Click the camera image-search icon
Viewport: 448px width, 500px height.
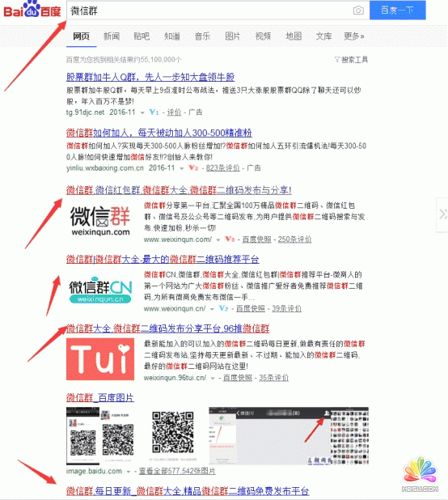tap(358, 11)
